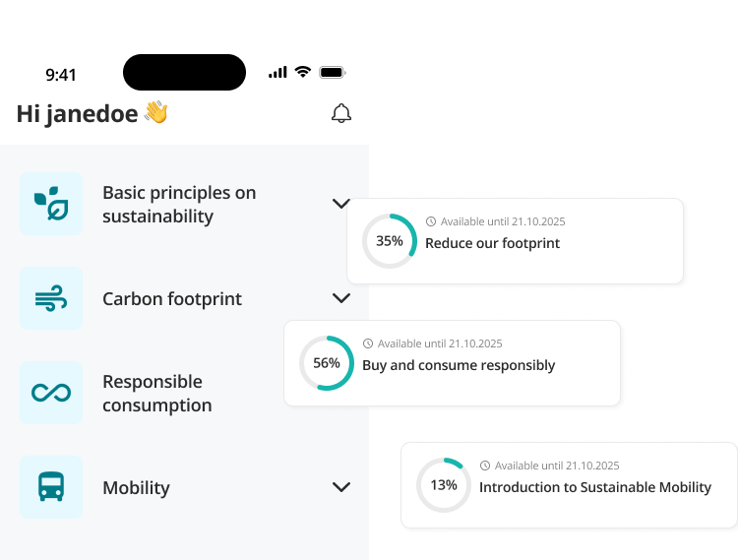Select the Responsible consumption category

[x=157, y=393]
